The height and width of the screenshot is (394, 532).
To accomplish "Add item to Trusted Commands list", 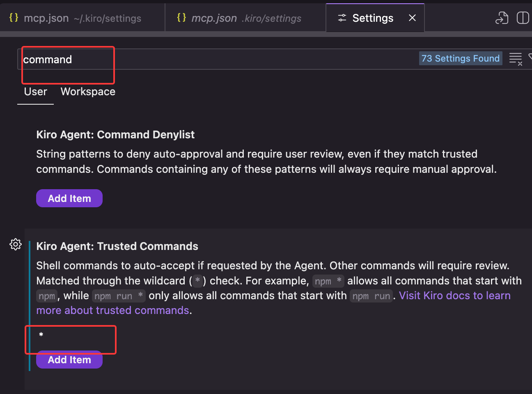I will coord(69,360).
